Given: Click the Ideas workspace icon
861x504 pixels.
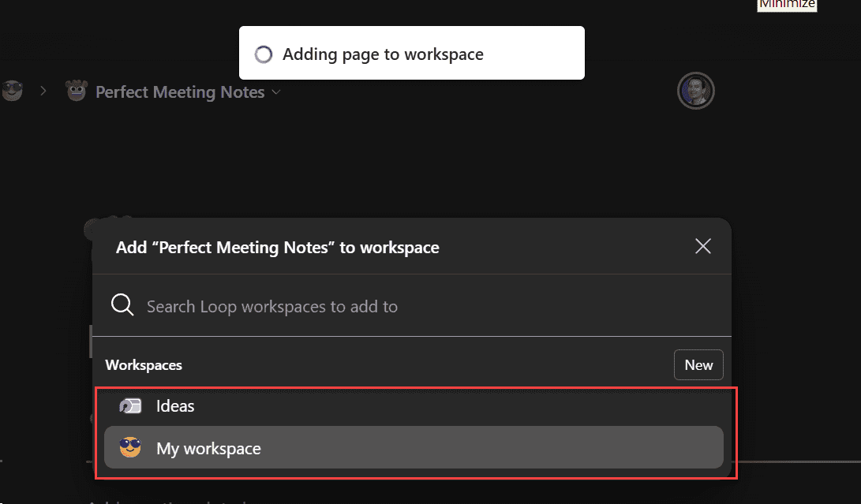Looking at the screenshot, I should coord(130,406).
